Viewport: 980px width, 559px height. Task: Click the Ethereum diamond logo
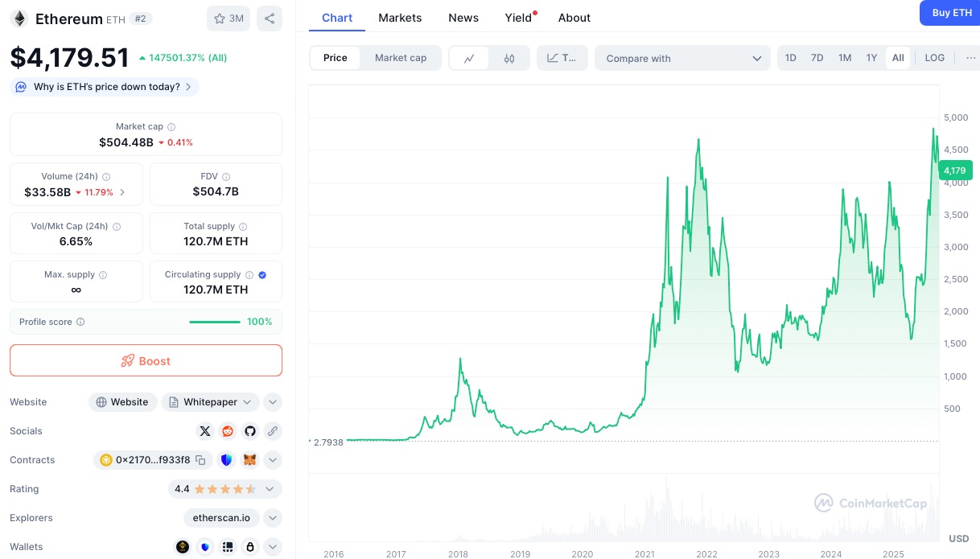pos(19,18)
